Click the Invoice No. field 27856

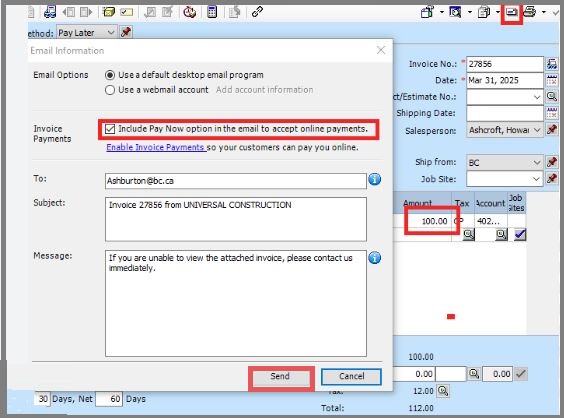505,64
